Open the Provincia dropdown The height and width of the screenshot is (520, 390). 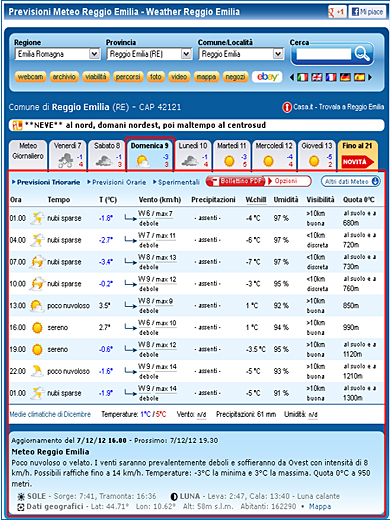tap(149, 54)
